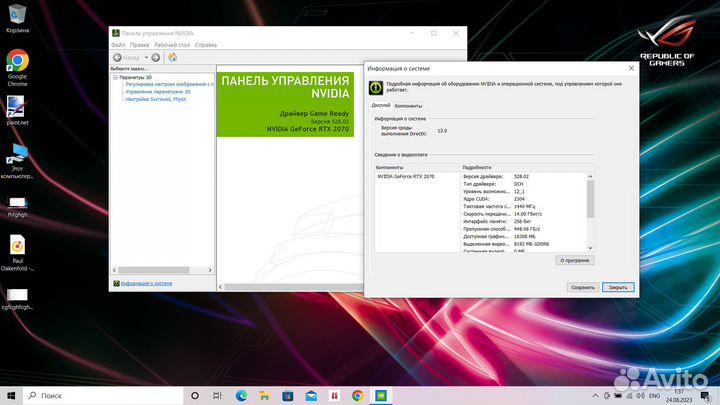Open Microsoft Edge from taskbar
Screen dimensions: 720x405
point(241,395)
